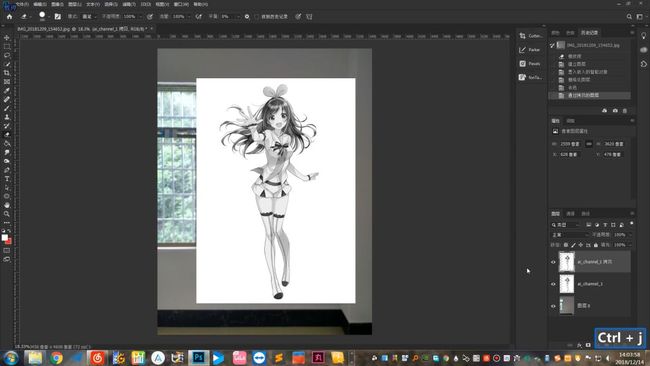The height and width of the screenshot is (366, 650).
Task: Open the opacity slider dropdown in options bar
Action: pos(140,17)
